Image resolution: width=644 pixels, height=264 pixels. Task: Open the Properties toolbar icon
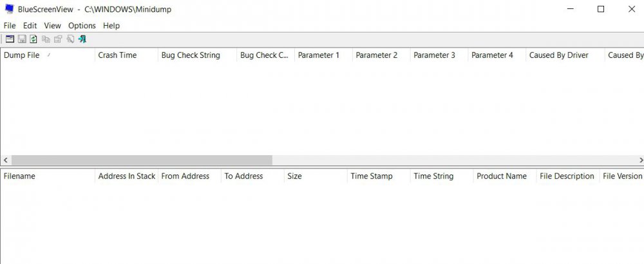pos(58,39)
